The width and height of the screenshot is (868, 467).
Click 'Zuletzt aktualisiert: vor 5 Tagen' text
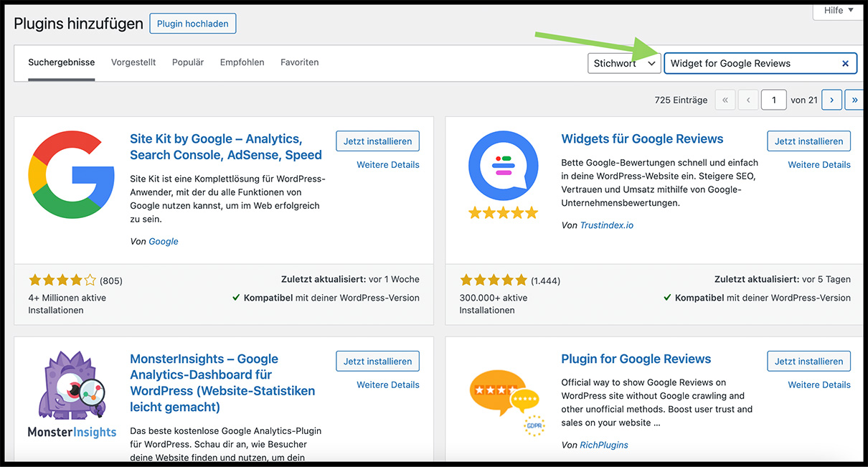click(x=783, y=280)
